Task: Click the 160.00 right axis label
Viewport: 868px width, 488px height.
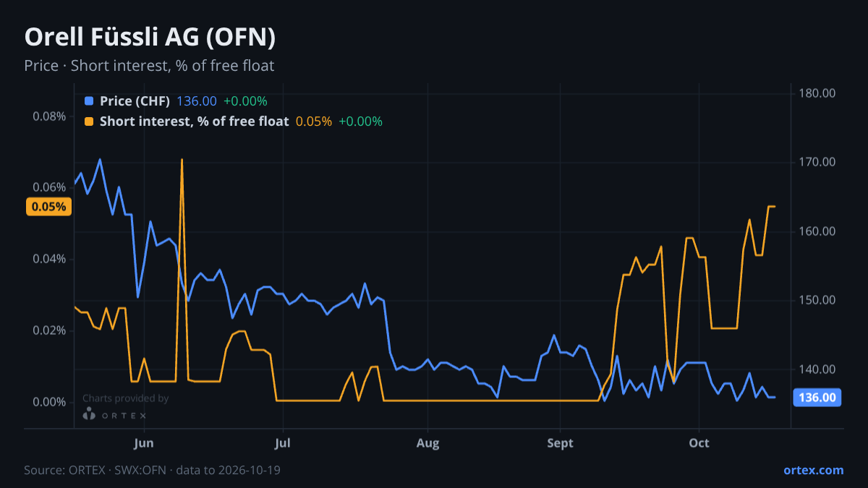Action: point(817,231)
